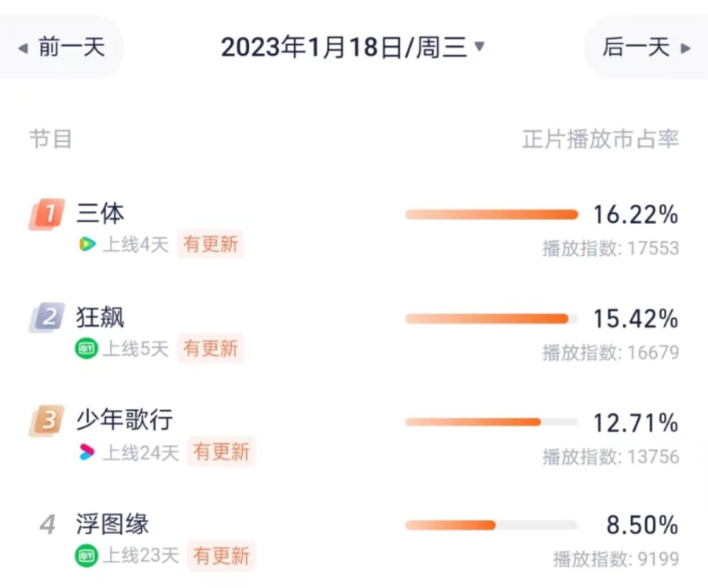Click the 正片播放市占率 column header

point(600,139)
